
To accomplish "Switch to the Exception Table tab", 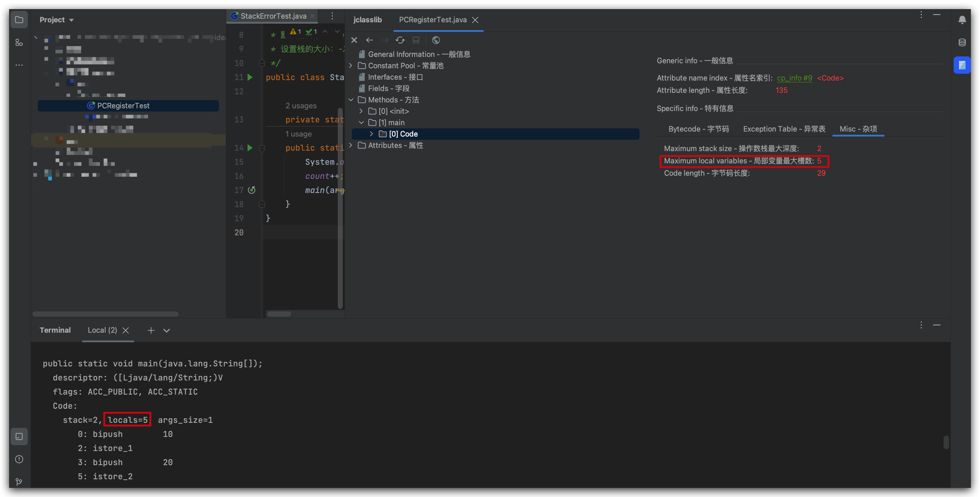I will 784,129.
